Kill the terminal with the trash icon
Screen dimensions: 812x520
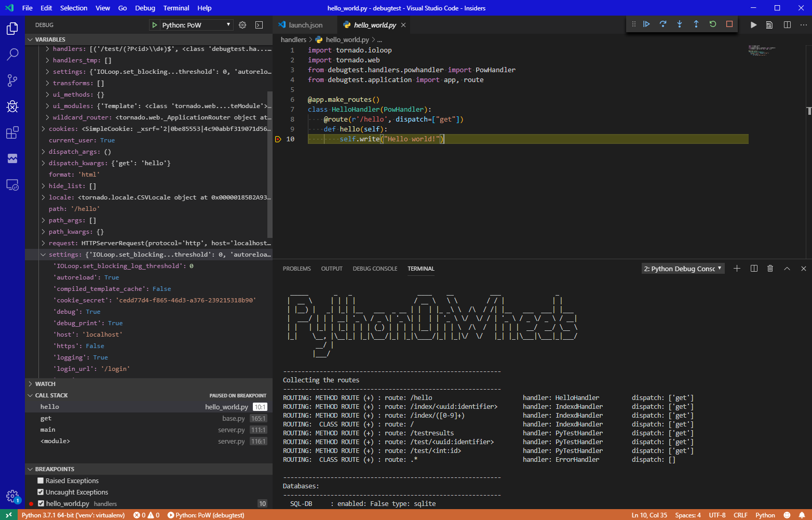point(770,269)
